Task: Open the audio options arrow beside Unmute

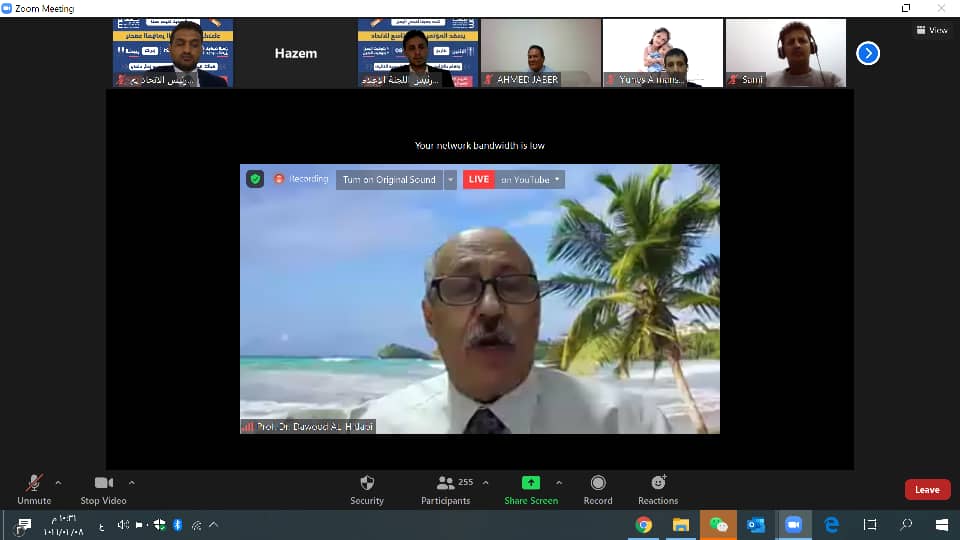Action: tap(58, 482)
